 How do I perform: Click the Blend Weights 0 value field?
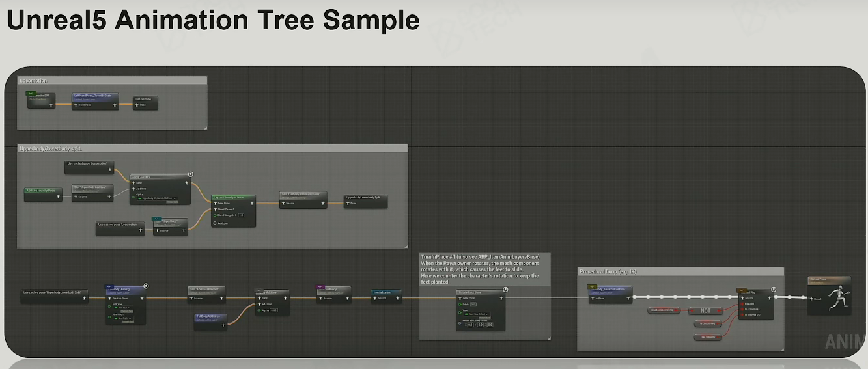point(241,215)
